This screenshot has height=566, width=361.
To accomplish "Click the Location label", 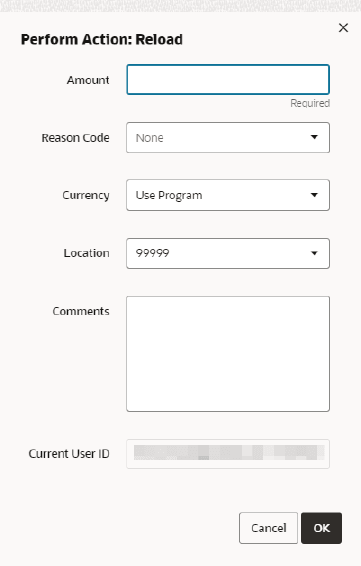I will [86, 253].
